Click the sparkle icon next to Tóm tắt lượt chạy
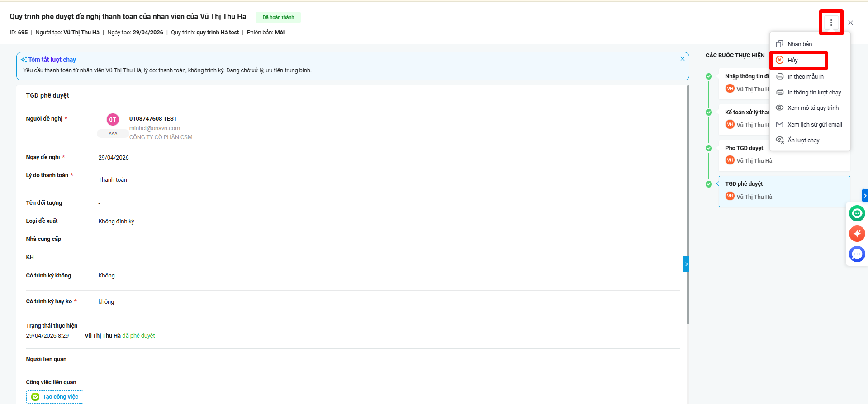This screenshot has width=868, height=404. [x=24, y=60]
